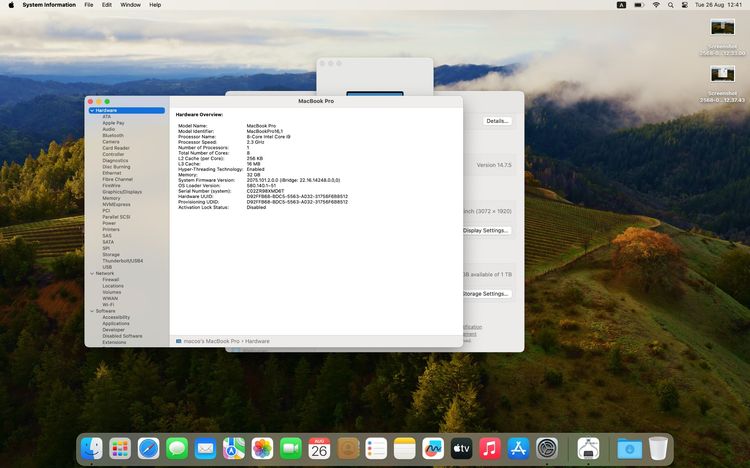Image resolution: width=750 pixels, height=468 pixels.
Task: Collapse the Hardware section chevron
Action: click(x=92, y=111)
